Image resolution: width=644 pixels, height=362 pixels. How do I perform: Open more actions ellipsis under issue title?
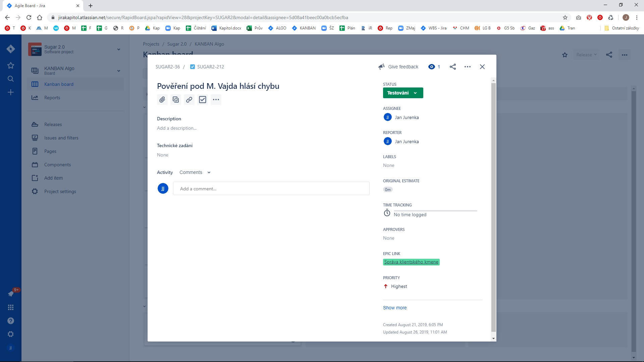pos(216,100)
